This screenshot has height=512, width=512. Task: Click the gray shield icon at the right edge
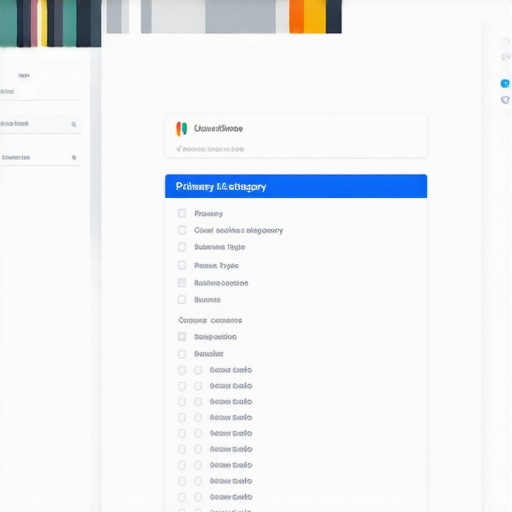(x=505, y=100)
